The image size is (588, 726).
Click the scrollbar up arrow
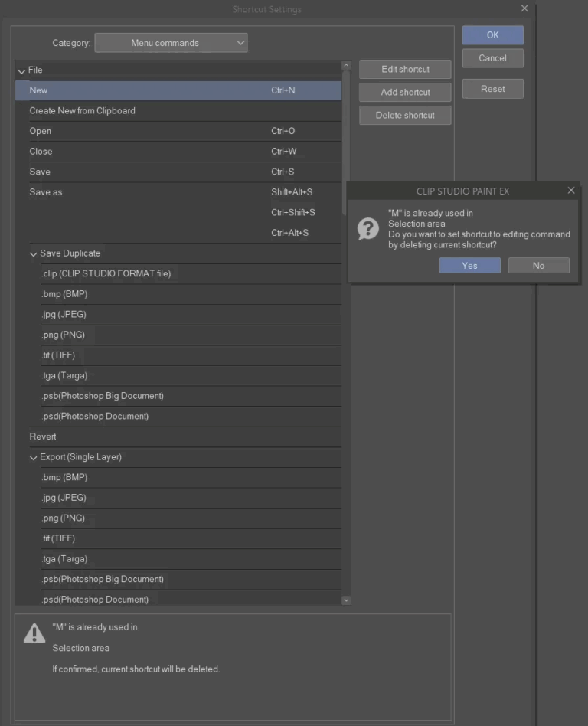pyautogui.click(x=346, y=64)
